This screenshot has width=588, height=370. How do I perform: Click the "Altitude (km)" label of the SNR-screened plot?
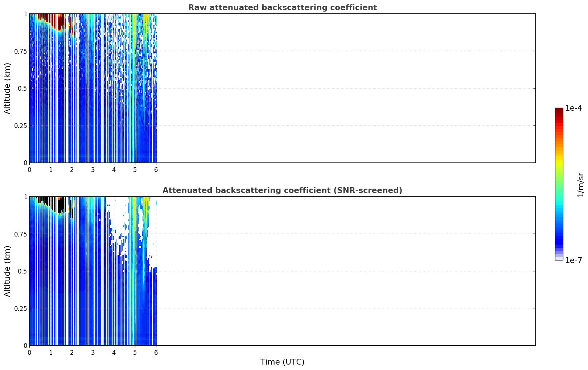coord(8,271)
